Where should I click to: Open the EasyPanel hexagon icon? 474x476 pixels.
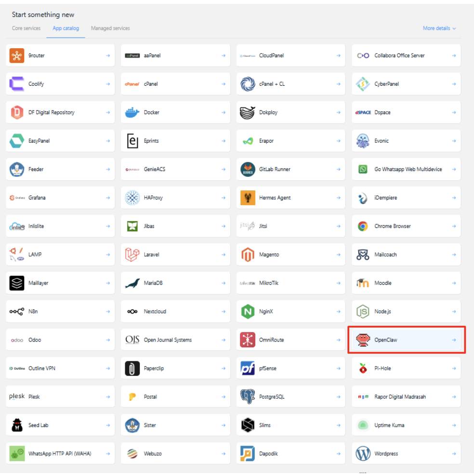point(17,141)
